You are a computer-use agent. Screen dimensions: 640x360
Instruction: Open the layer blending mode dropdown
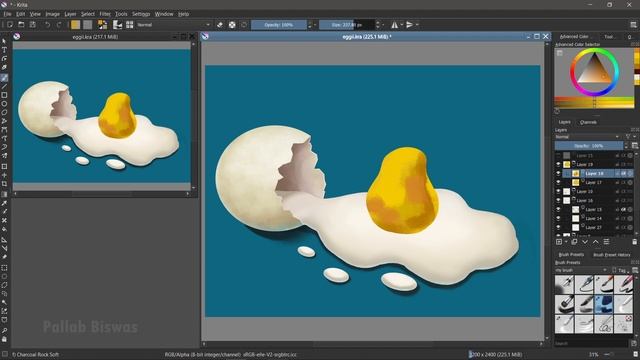[x=587, y=137]
